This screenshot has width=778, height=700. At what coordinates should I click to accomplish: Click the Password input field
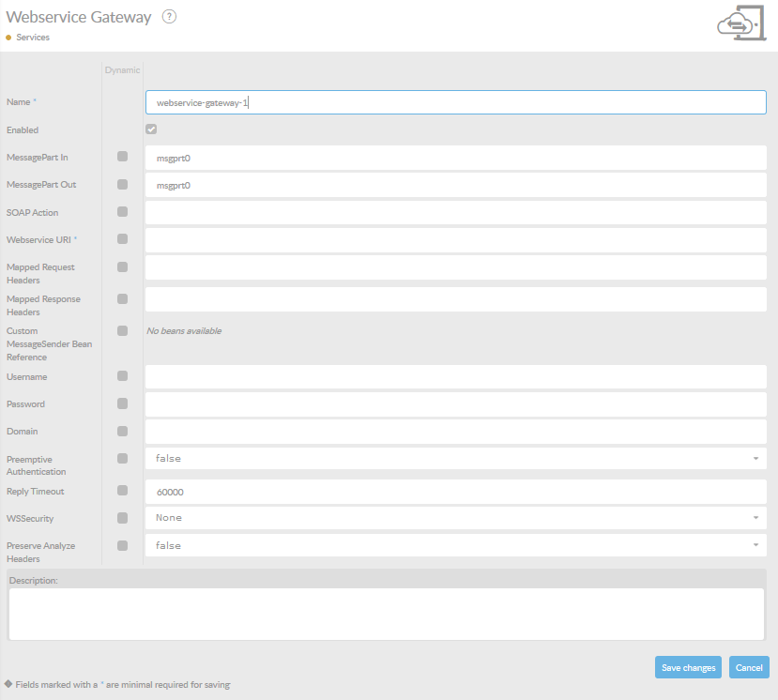click(x=456, y=404)
